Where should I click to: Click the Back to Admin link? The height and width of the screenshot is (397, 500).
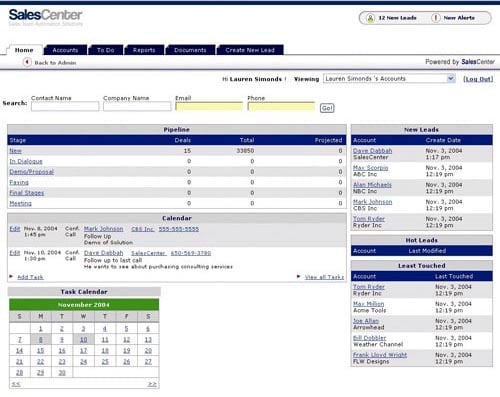(55, 63)
